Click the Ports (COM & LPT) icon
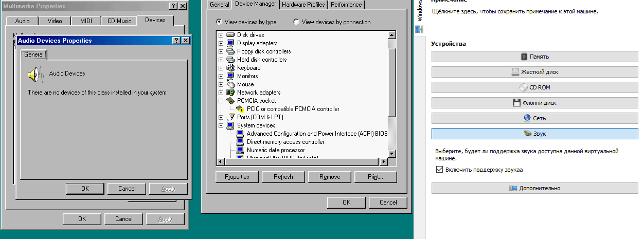The image size is (644, 239). (x=230, y=117)
